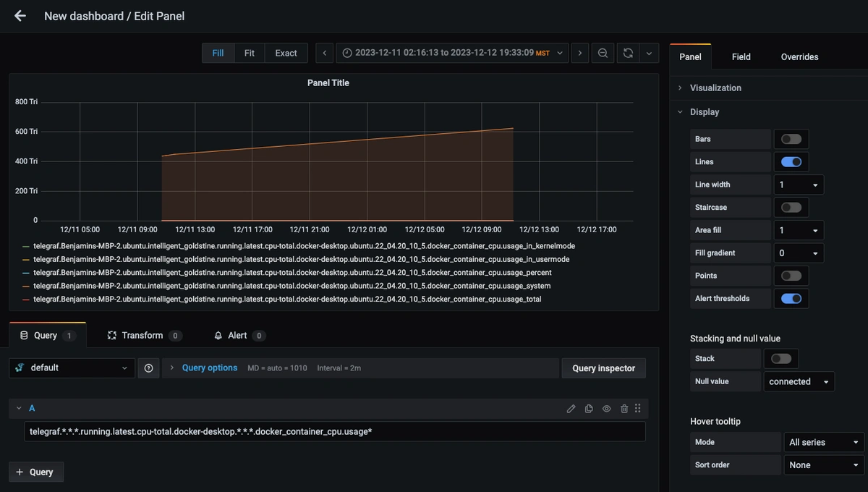Select the Panel options tab
Viewport: 868px width, 492px height.
[x=690, y=56]
